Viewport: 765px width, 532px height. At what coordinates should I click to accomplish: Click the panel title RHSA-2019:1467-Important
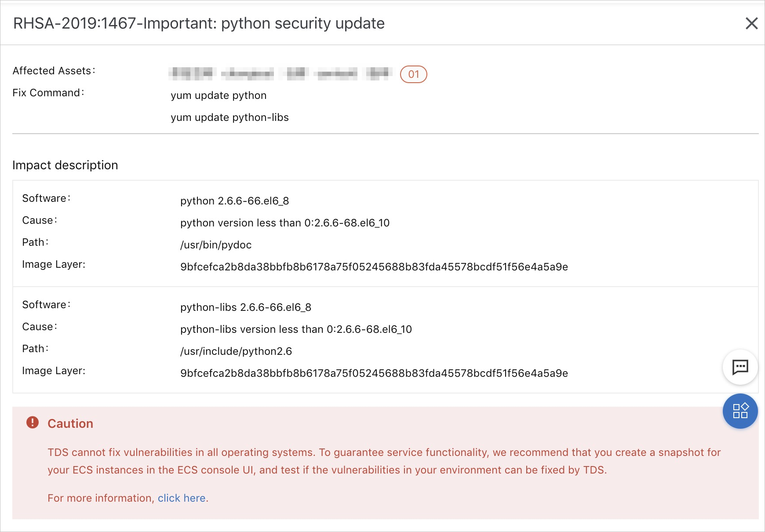[x=199, y=23]
